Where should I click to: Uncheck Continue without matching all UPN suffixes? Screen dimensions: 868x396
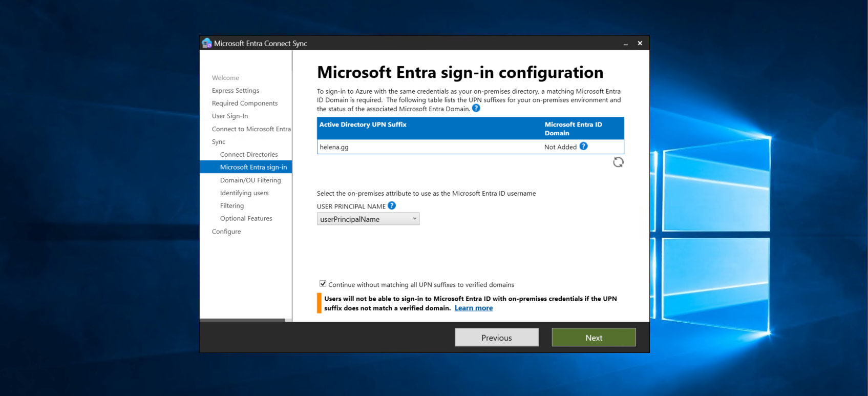pyautogui.click(x=323, y=284)
